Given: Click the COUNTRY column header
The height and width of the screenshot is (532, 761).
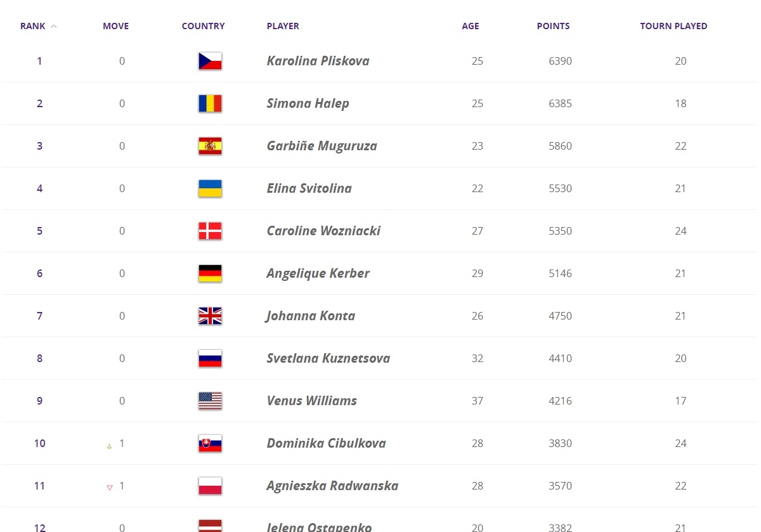Looking at the screenshot, I should pyautogui.click(x=203, y=26).
